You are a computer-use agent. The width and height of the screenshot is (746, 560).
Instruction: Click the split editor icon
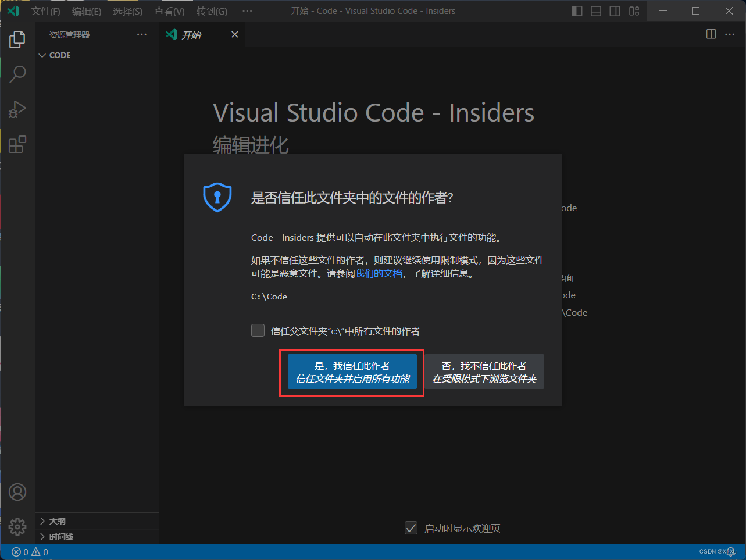click(x=711, y=34)
